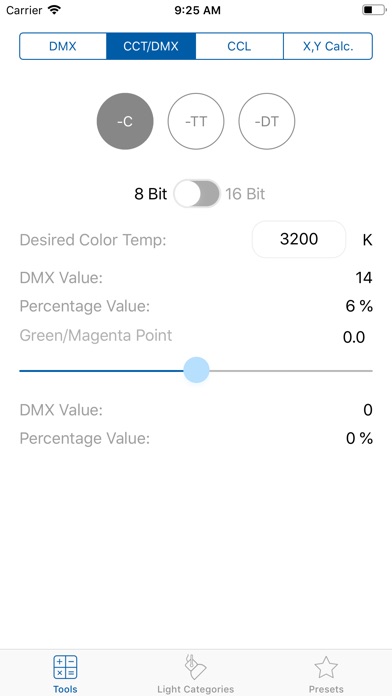Screen dimensions: 392x696
Task: Select the -C fixture option
Action: coord(125,121)
